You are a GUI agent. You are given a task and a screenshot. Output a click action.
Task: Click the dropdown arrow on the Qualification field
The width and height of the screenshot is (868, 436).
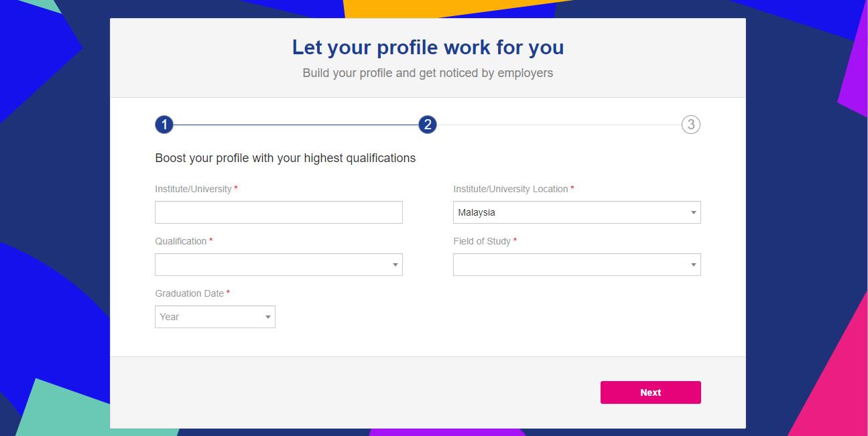click(395, 265)
